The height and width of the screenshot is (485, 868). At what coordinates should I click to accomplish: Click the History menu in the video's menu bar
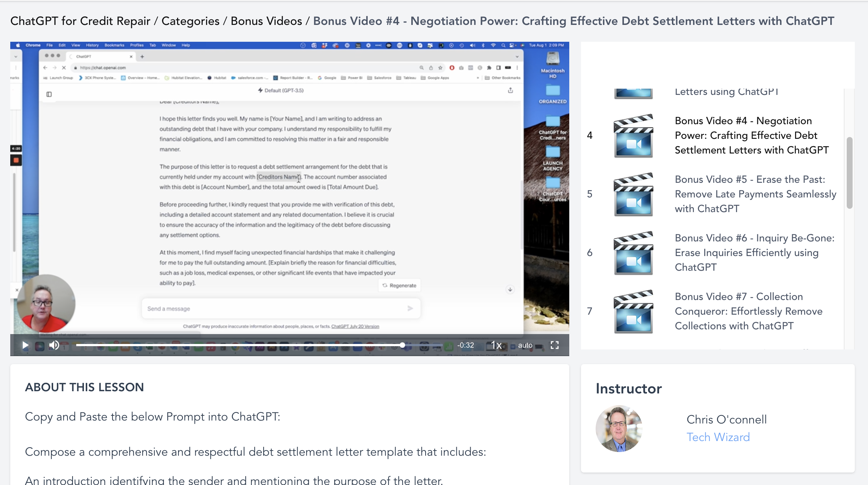[92, 45]
